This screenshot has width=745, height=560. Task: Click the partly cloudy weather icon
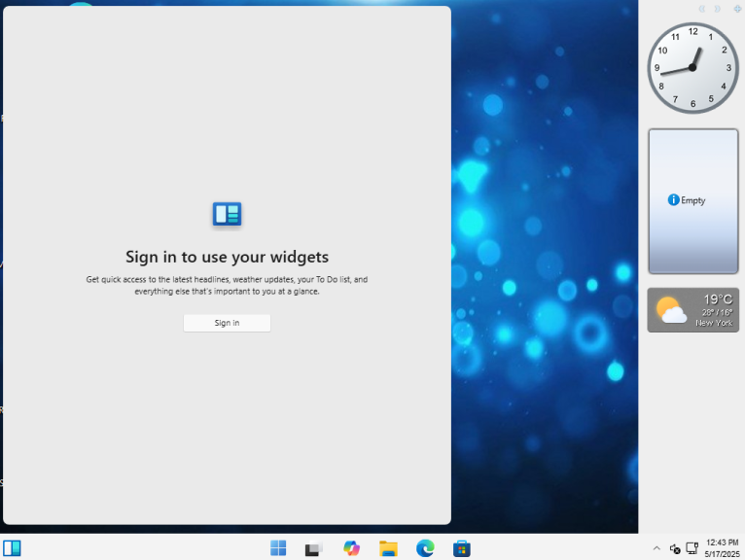(671, 310)
